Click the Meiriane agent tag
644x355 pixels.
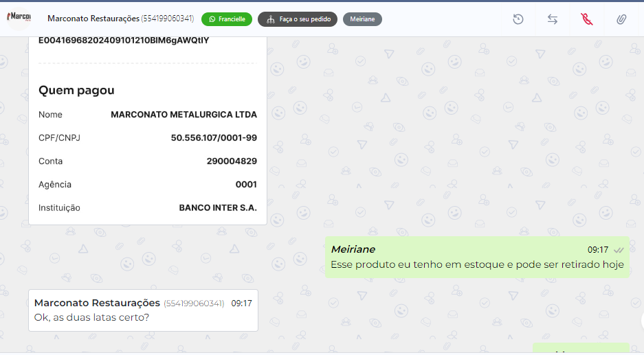click(362, 19)
